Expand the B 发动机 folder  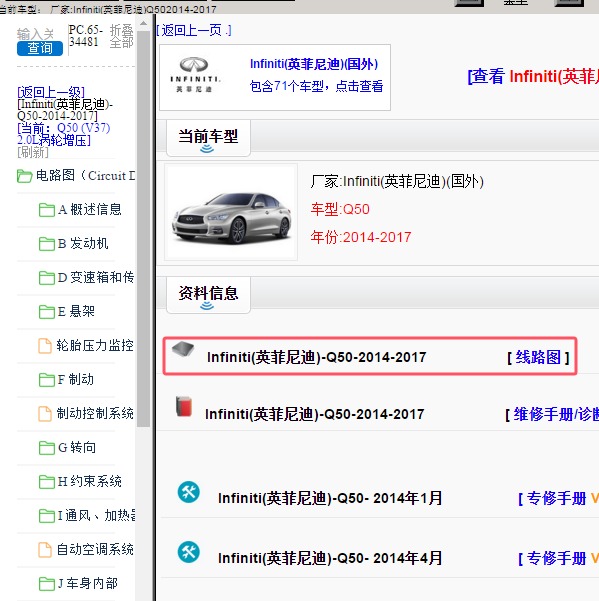coord(74,243)
